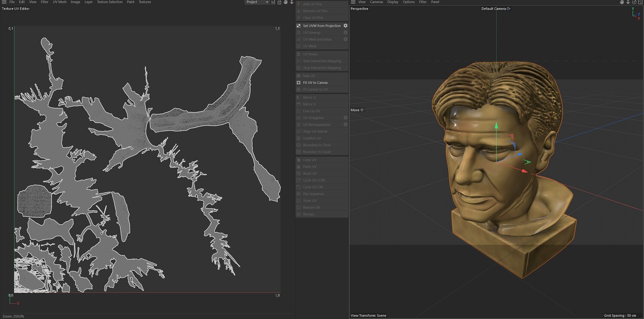Select the pan hand icon in UV editor
This screenshot has width=644, height=319.
tap(286, 2)
